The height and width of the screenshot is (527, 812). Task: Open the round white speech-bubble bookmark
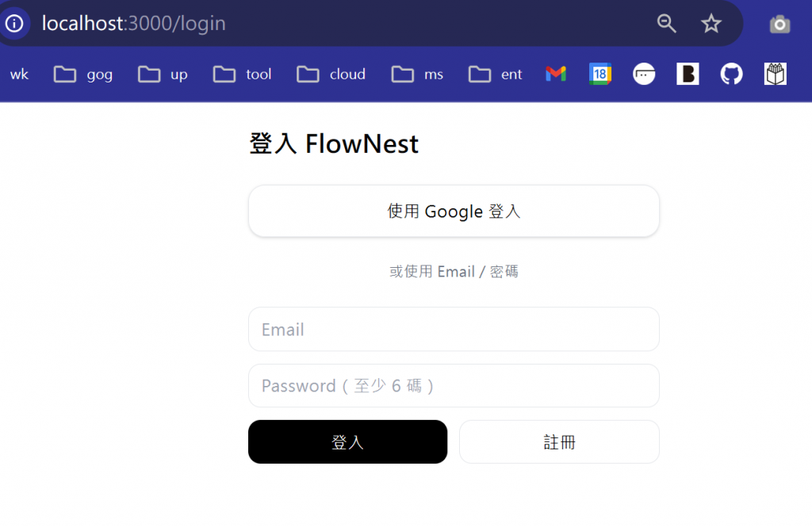pos(644,74)
